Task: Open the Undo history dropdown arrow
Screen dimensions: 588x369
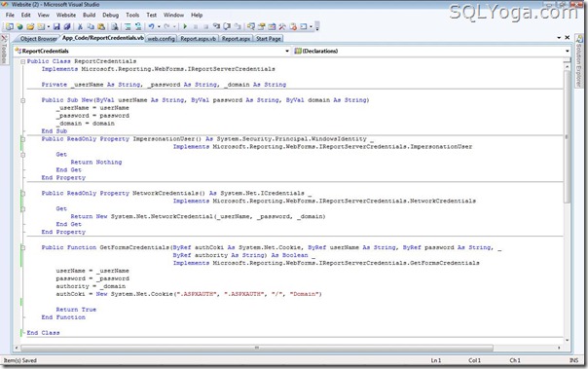Action: click(x=159, y=26)
